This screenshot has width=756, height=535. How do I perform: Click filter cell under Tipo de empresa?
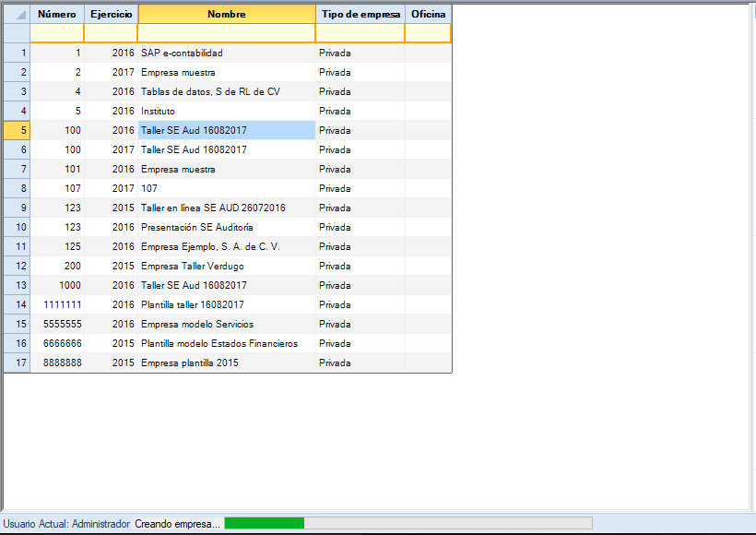(360, 33)
